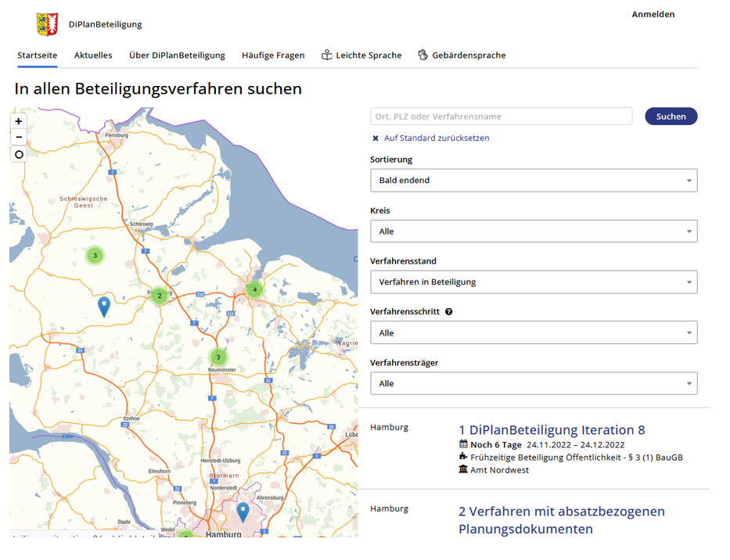
Task: Switch to Leichte Sprache
Action: click(361, 56)
